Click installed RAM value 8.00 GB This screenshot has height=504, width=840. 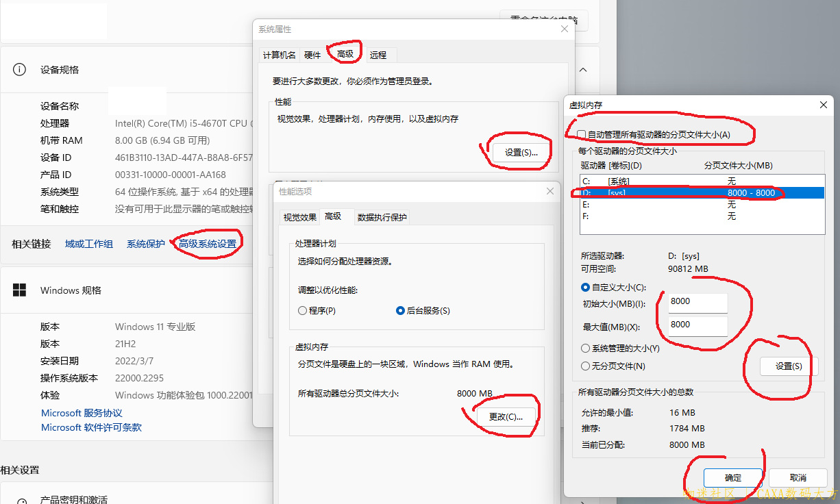coord(162,140)
